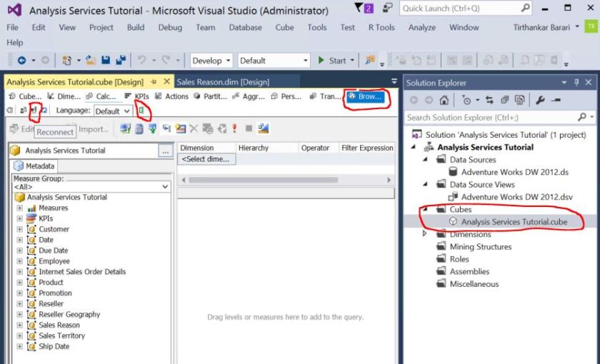Toggle Show All Files in Solution Explorer
Viewport: 600px width, 364px height.
pyautogui.click(x=519, y=100)
